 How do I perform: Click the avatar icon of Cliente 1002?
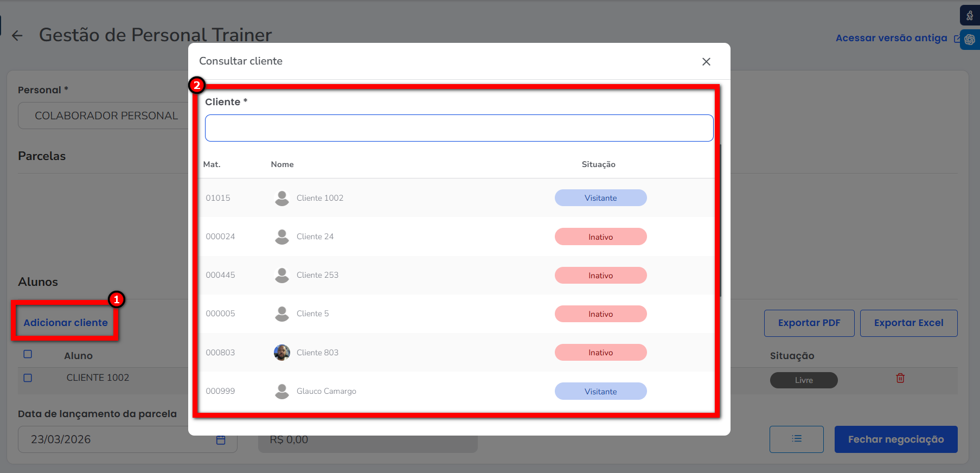281,198
